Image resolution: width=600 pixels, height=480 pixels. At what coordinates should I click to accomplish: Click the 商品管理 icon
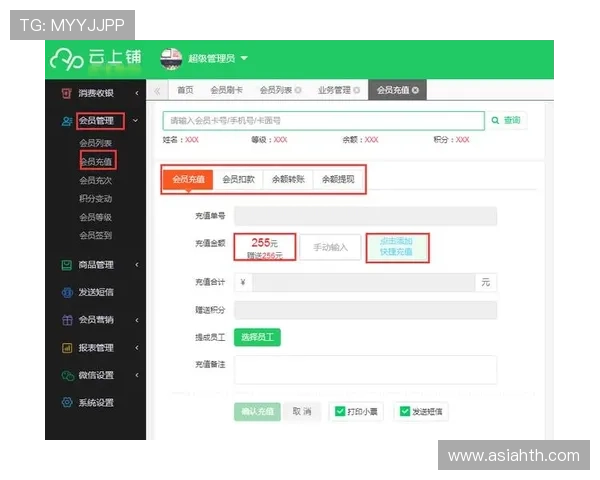(x=67, y=265)
